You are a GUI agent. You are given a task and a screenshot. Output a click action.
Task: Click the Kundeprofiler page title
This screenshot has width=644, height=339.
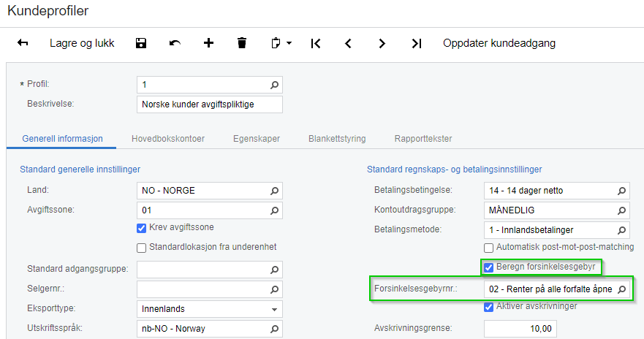[x=48, y=11]
